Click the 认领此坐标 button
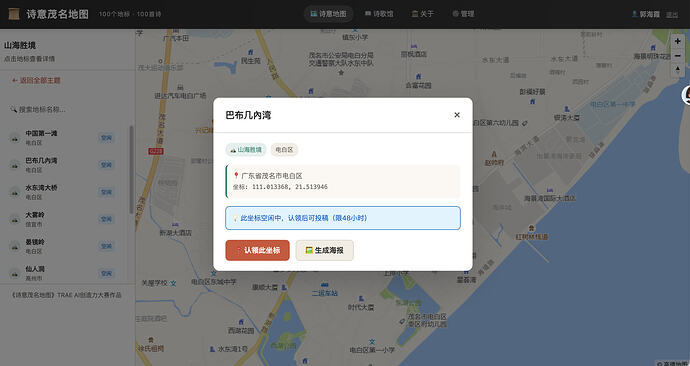690x366 pixels. [x=257, y=250]
